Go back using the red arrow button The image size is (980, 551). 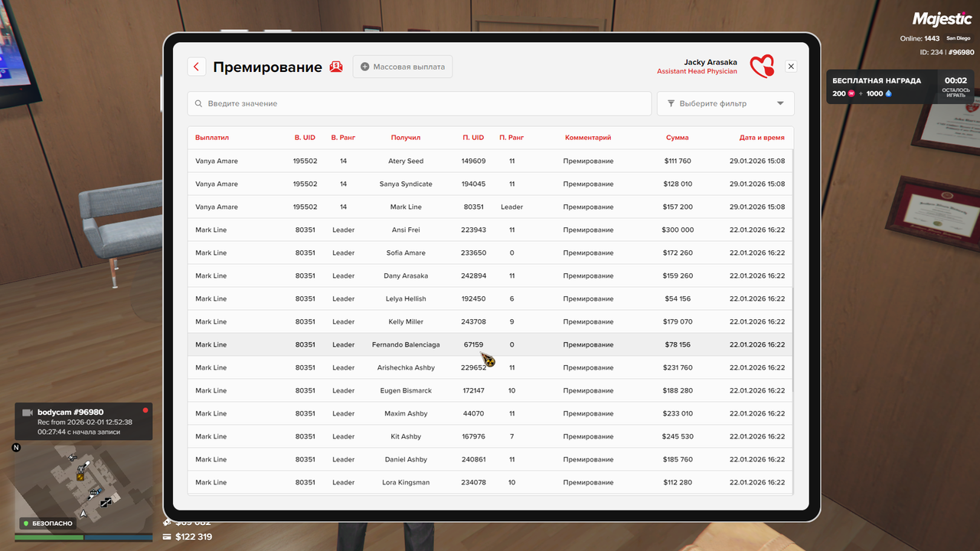(x=197, y=67)
